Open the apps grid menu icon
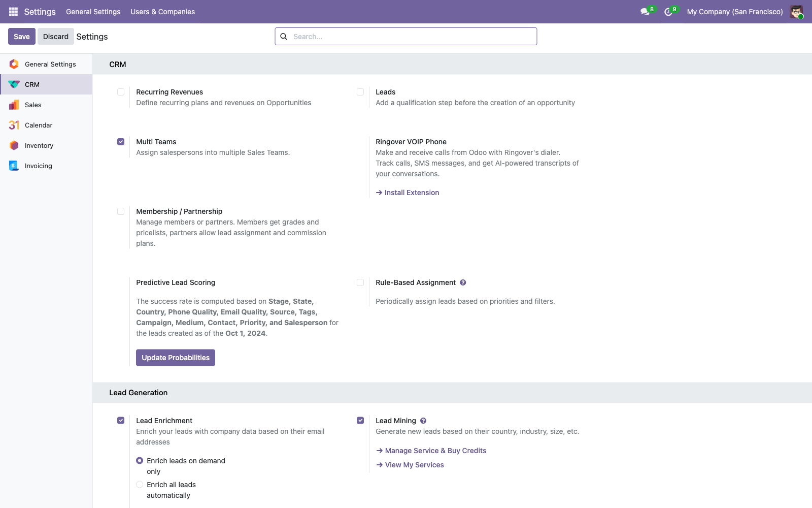Viewport: 812px width, 508px height. coord(14,12)
